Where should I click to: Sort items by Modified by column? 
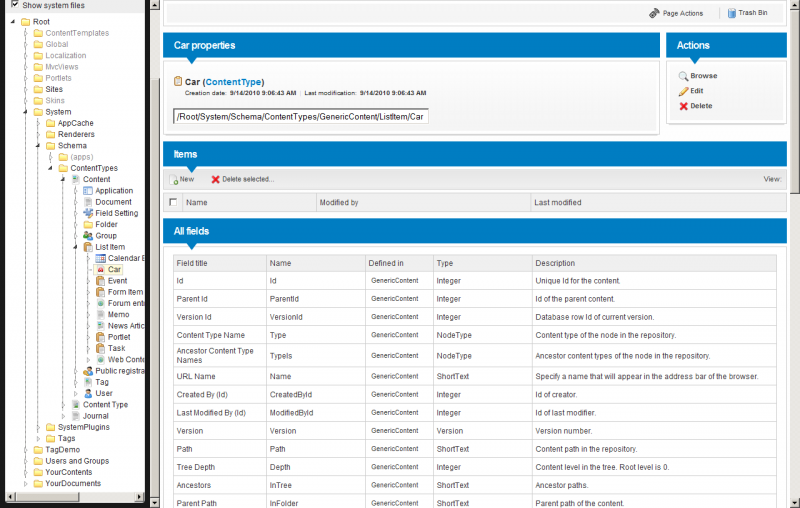[x=339, y=202]
